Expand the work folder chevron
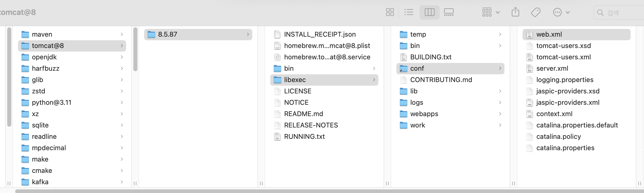 point(500,125)
